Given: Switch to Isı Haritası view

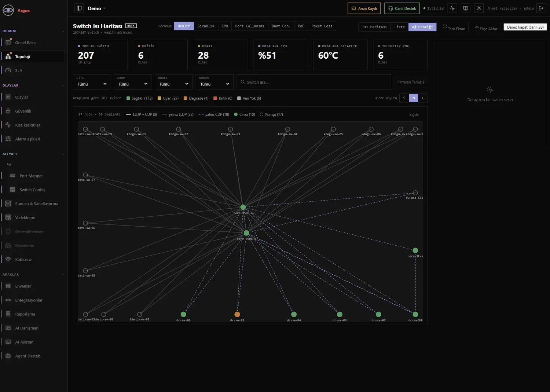Looking at the screenshot, I should point(374,27).
